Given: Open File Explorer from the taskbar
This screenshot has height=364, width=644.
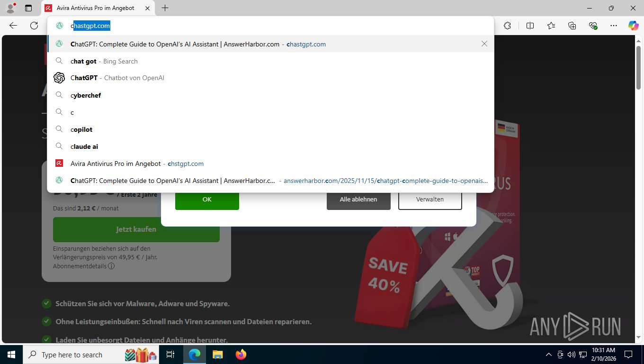Looking at the screenshot, I should [217, 355].
